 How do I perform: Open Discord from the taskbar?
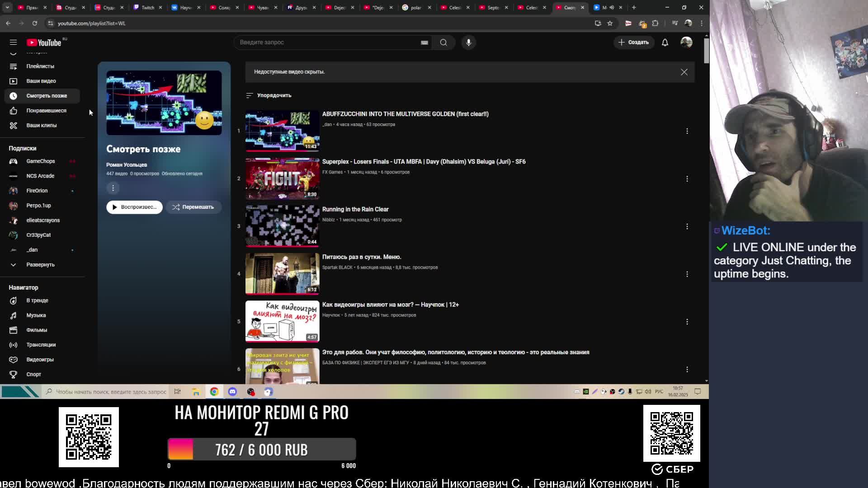232,392
